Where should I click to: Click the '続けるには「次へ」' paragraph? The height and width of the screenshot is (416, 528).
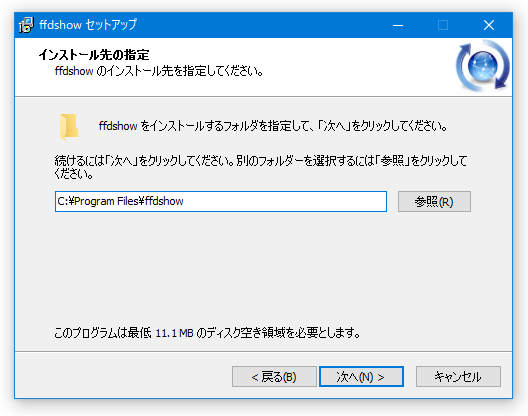point(261,167)
